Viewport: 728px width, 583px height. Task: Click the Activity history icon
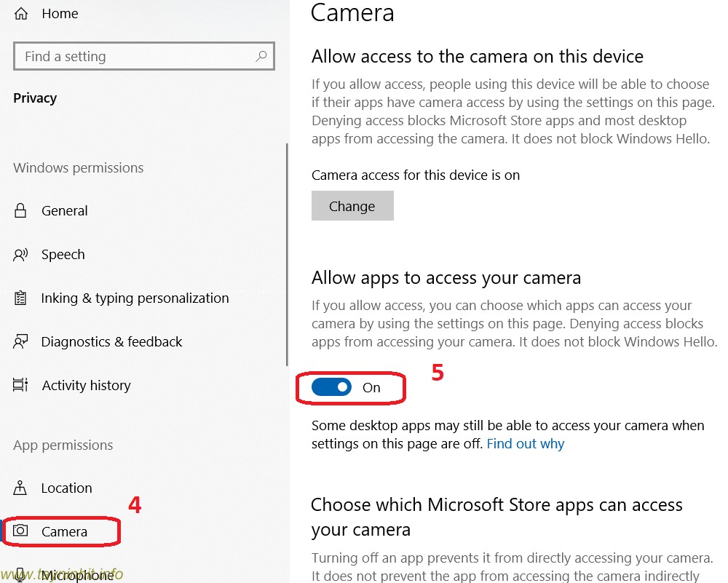20,386
